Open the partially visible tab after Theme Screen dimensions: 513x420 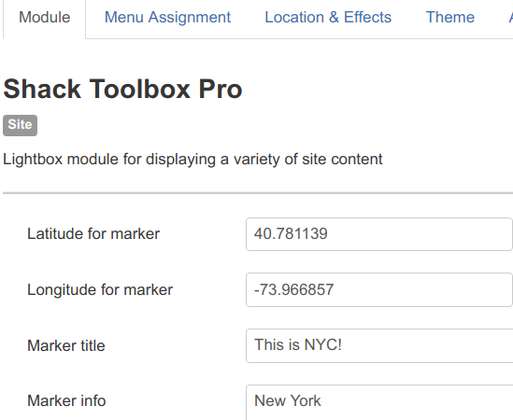pyautogui.click(x=509, y=18)
